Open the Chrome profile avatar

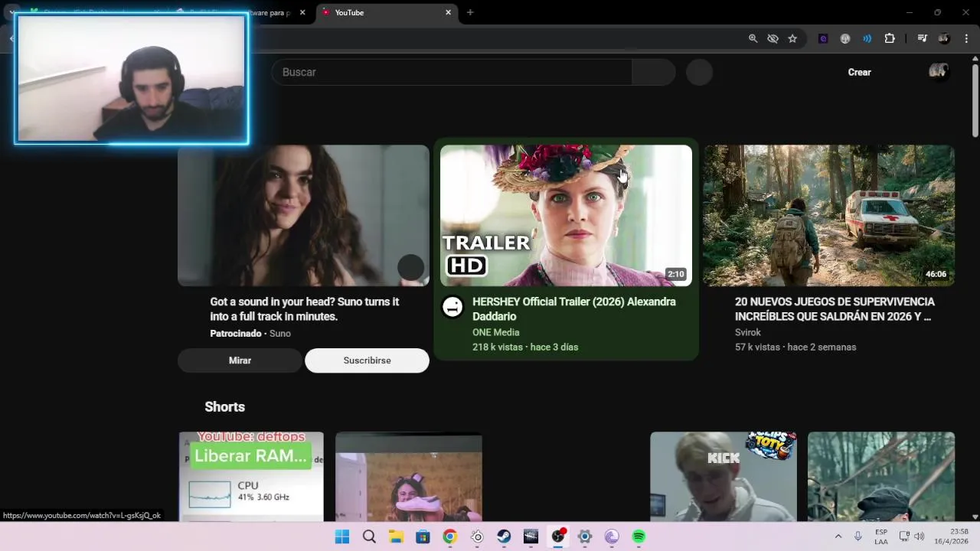[944, 38]
